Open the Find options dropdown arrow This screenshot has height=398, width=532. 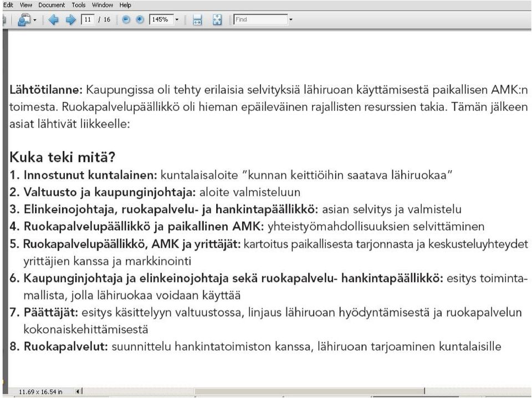[291, 20]
